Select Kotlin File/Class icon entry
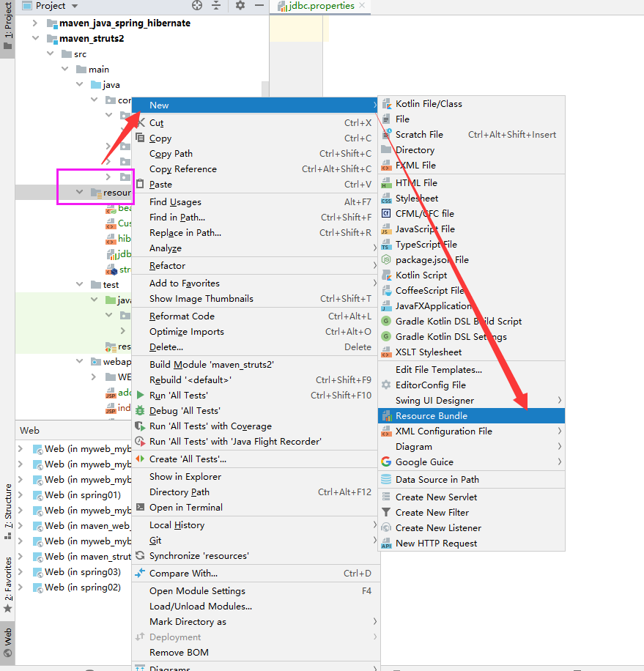The image size is (644, 671). coord(387,104)
